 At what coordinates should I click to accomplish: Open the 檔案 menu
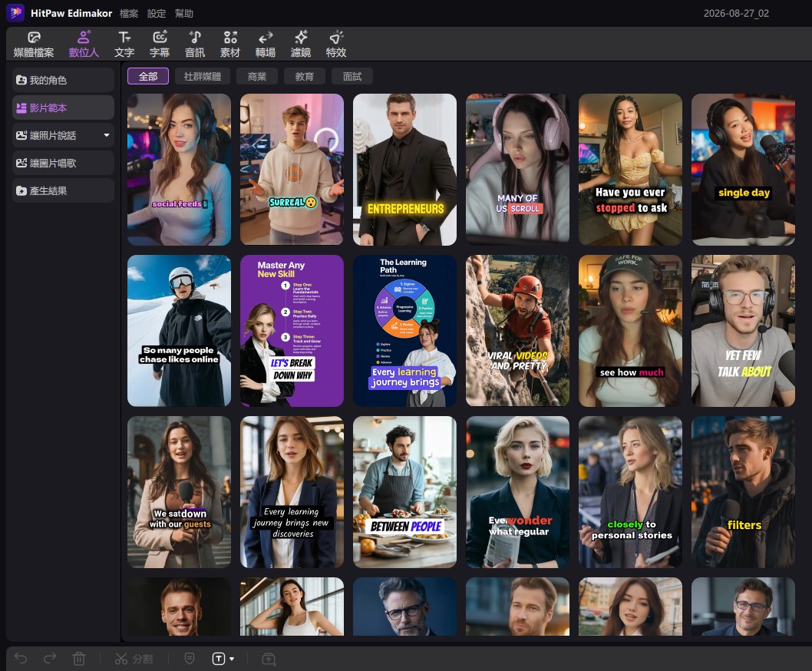point(129,14)
